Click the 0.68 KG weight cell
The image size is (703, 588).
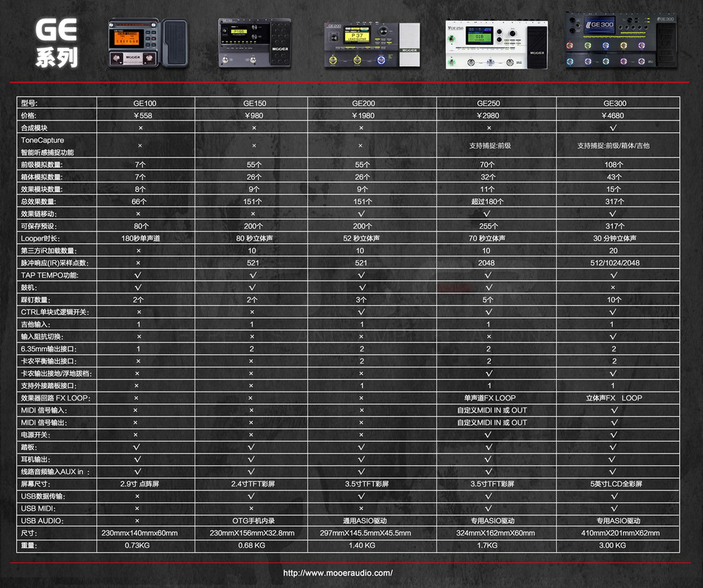pyautogui.click(x=251, y=545)
